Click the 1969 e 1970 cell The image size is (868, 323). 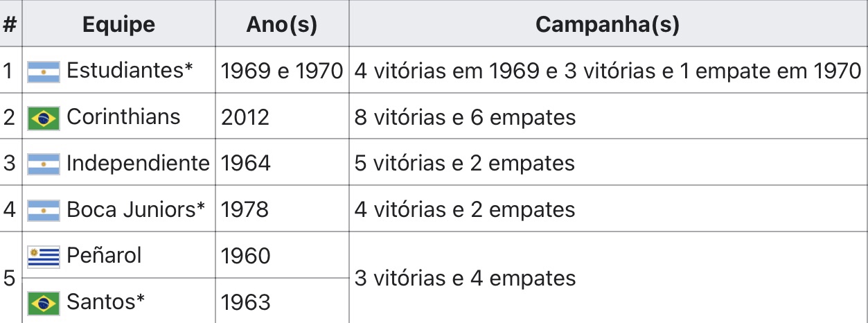tap(282, 71)
